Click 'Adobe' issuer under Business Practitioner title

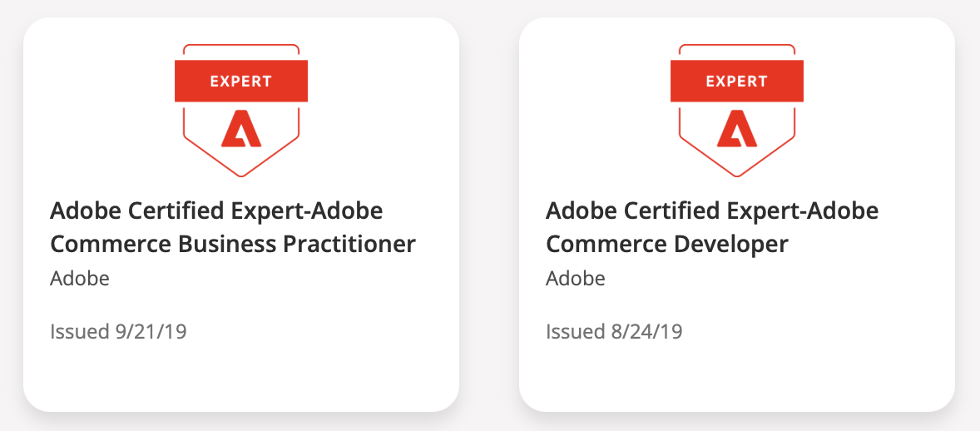(x=79, y=278)
